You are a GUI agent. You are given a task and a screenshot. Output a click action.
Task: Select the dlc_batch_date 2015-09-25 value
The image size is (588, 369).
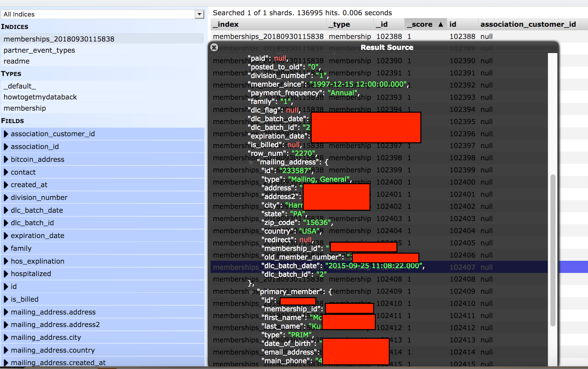click(x=373, y=266)
